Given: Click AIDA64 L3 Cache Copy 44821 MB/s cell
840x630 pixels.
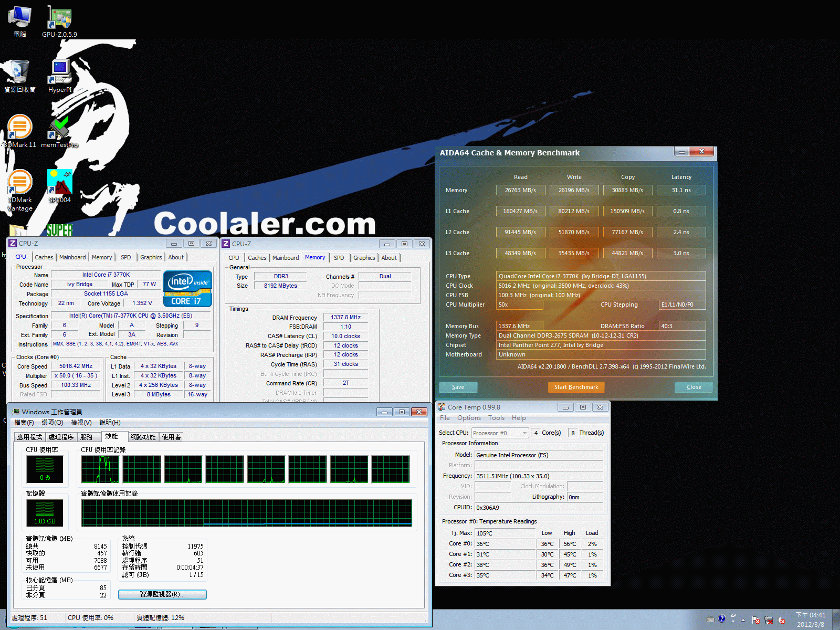Looking at the screenshot, I should pos(627,253).
